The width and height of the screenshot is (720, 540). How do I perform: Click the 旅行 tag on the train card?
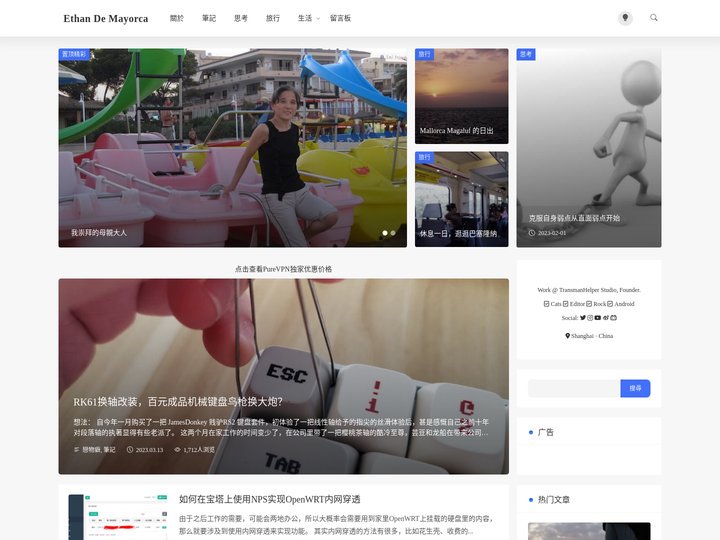pyautogui.click(x=424, y=158)
